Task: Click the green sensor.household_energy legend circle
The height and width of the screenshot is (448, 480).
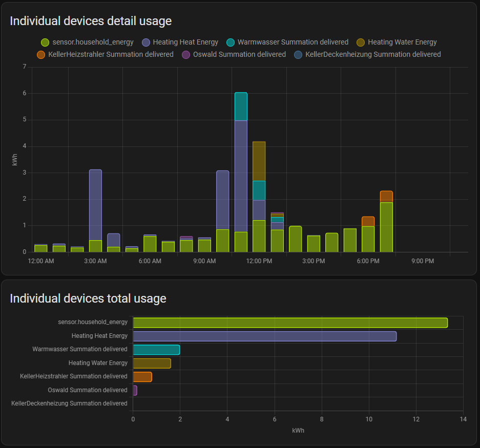Action: coord(45,42)
